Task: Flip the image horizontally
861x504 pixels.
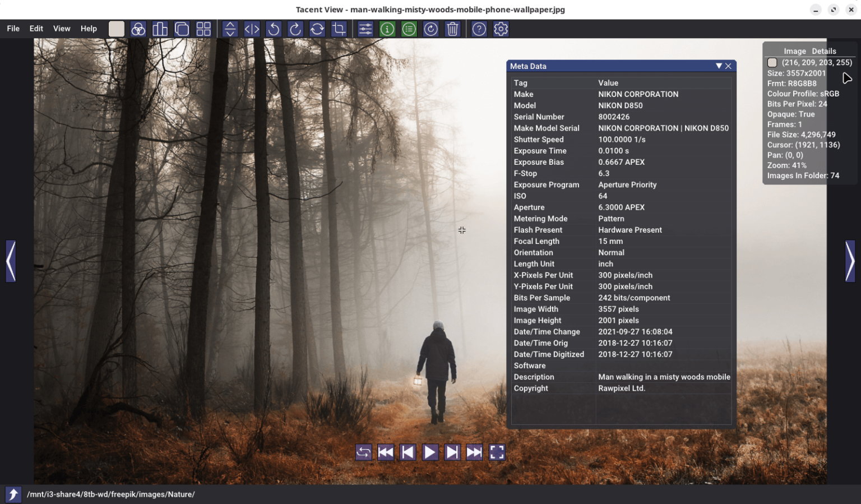Action: 251,29
